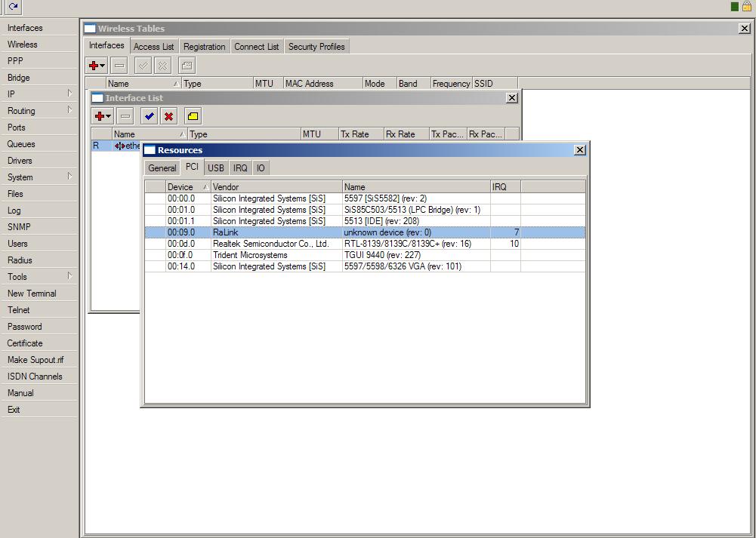
Task: Open SNMP from the sidebar menu
Action: coord(39,227)
